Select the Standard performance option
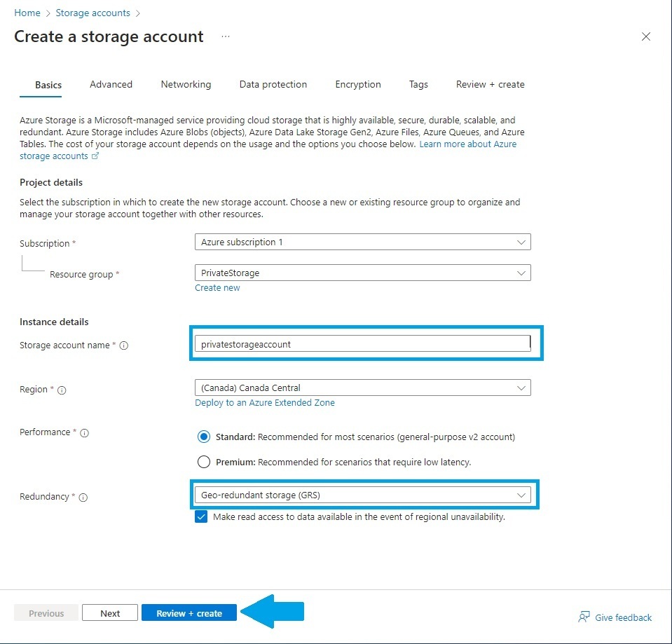Viewport: 672px width, 644px height. click(x=203, y=436)
